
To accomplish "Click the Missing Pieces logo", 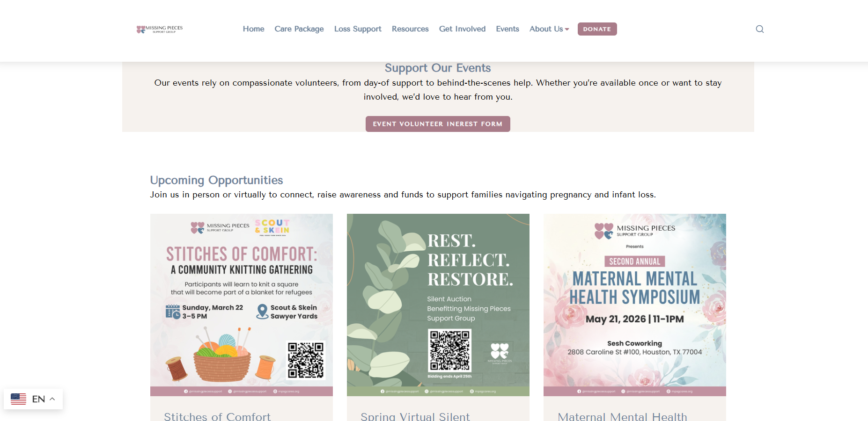I will 160,29.
